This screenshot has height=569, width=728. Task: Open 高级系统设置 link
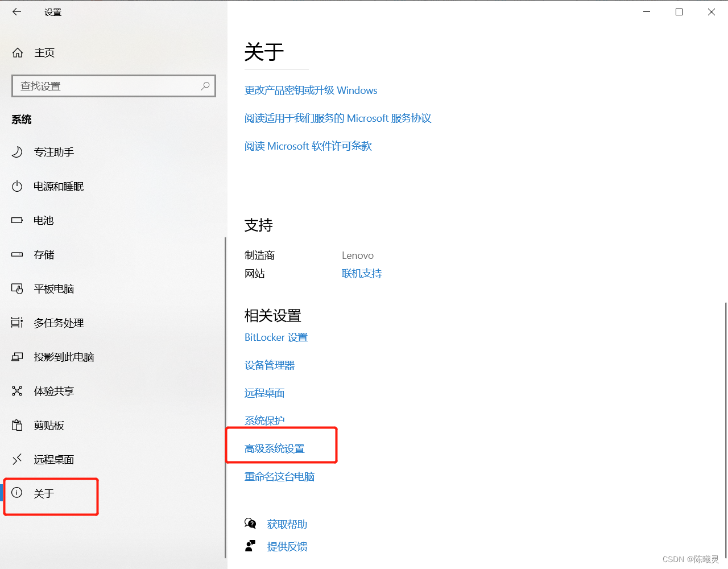pos(275,449)
